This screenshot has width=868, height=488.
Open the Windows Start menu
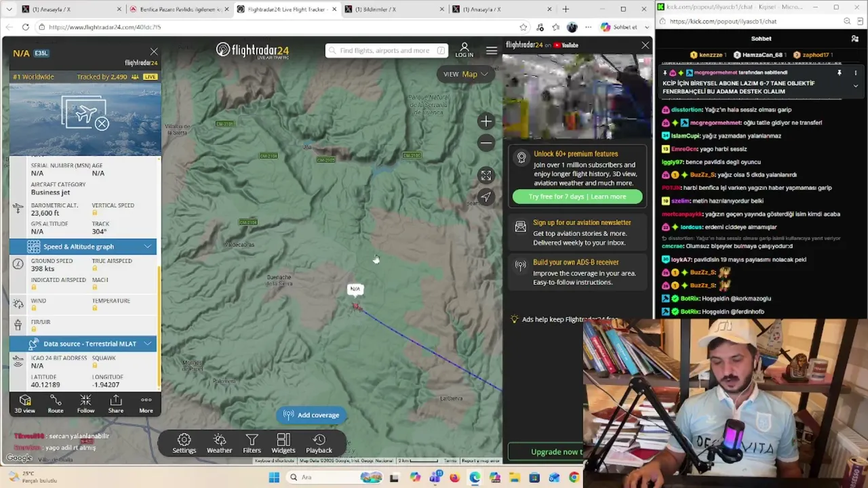click(x=274, y=478)
